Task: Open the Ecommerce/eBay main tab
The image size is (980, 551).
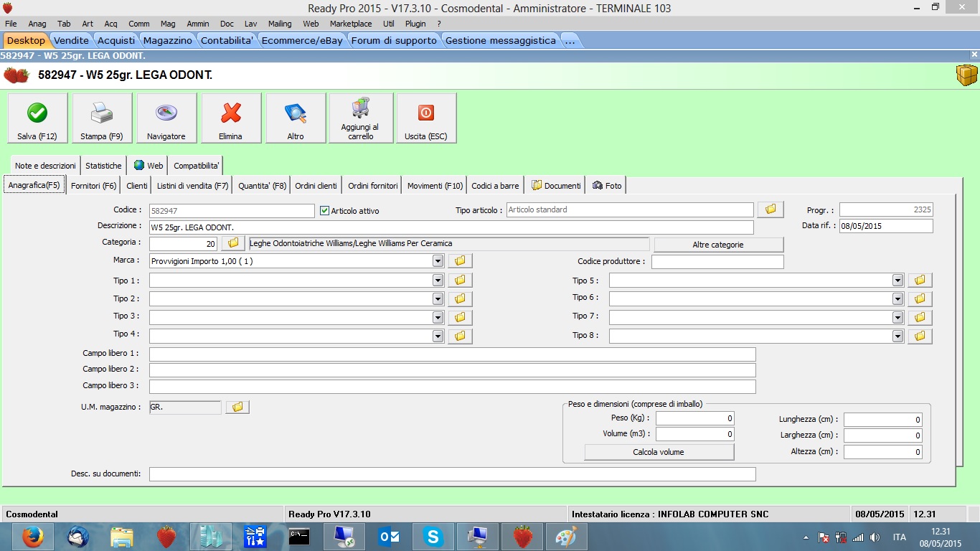Action: tap(302, 40)
